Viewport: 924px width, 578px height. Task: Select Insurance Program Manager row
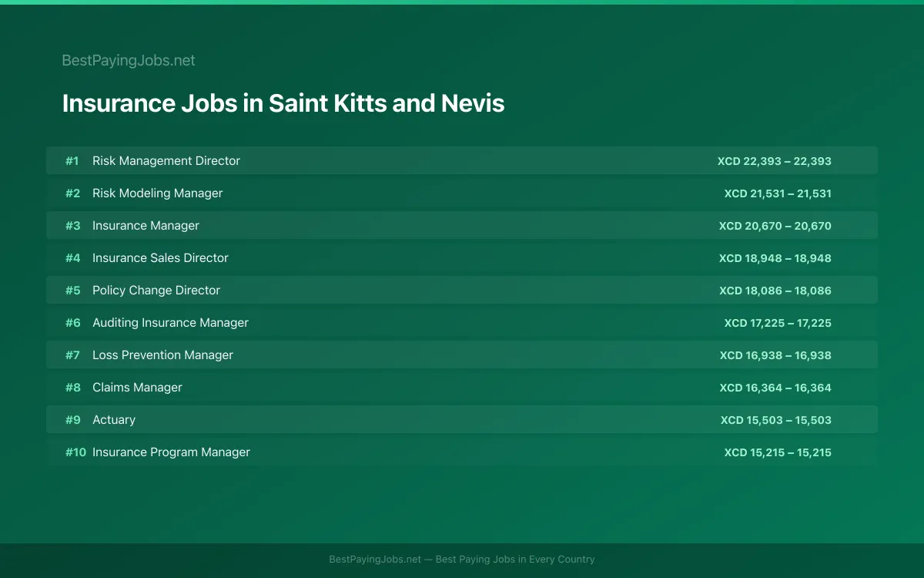click(x=462, y=452)
